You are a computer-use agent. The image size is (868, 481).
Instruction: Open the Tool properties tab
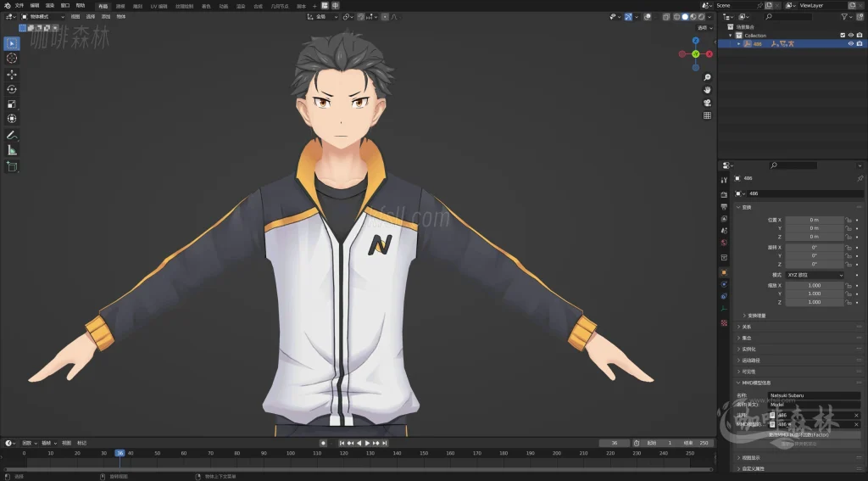coord(724,180)
